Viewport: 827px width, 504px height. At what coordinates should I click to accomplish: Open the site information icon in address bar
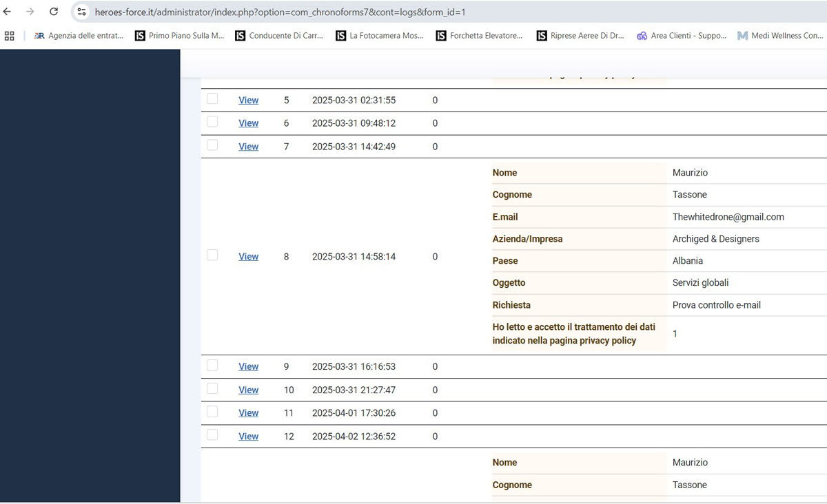pos(81,12)
